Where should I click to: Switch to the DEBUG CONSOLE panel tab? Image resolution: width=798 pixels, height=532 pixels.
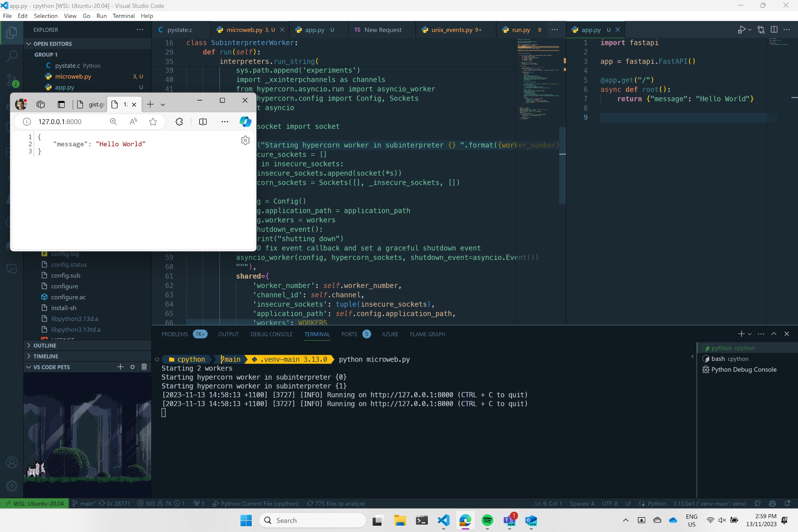pos(271,334)
